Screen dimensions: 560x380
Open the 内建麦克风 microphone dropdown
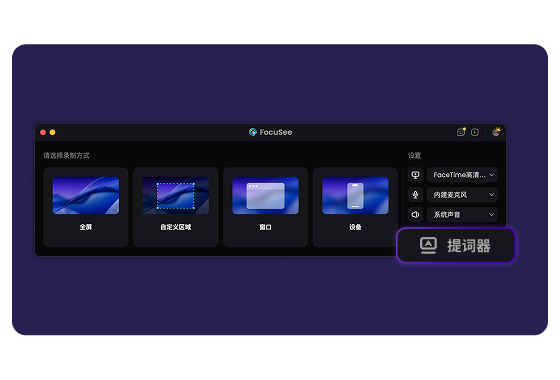[462, 195]
